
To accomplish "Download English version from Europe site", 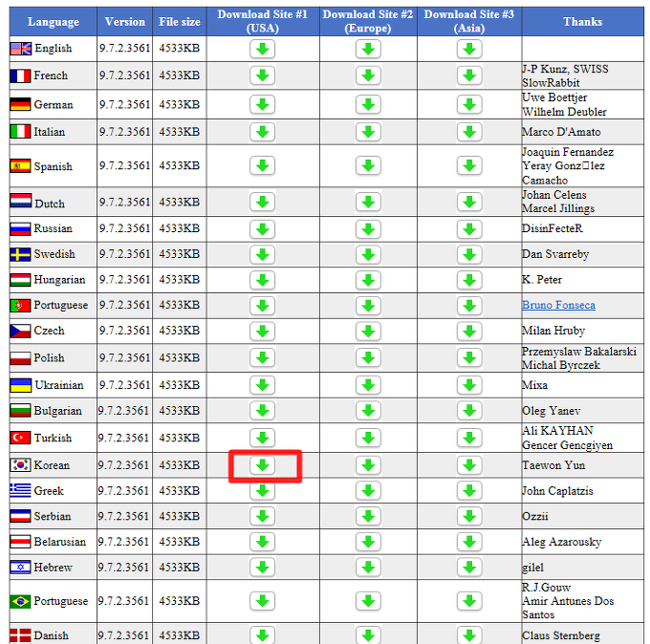I will coord(368,49).
